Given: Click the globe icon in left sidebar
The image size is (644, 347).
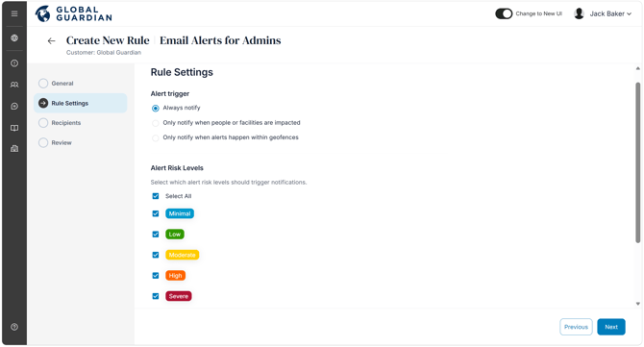Looking at the screenshot, I should [14, 37].
